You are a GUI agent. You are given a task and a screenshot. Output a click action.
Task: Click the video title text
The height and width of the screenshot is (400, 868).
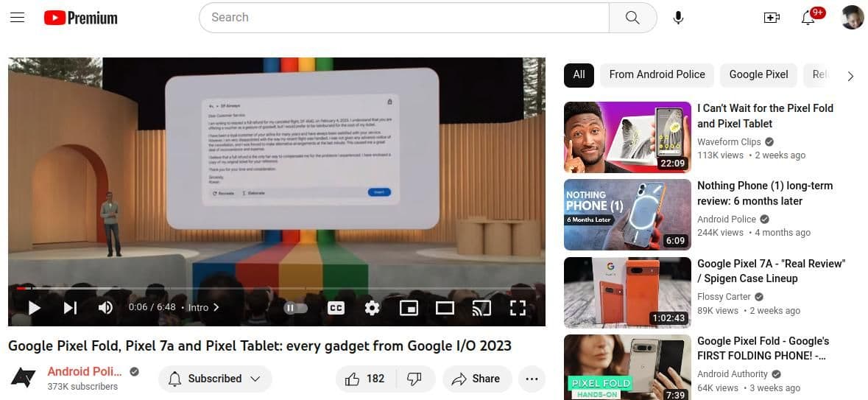(260, 346)
